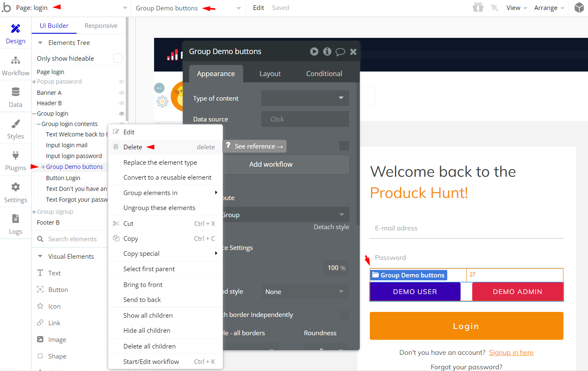The width and height of the screenshot is (588, 371).
Task: Select the Button visual element
Action: click(x=58, y=289)
